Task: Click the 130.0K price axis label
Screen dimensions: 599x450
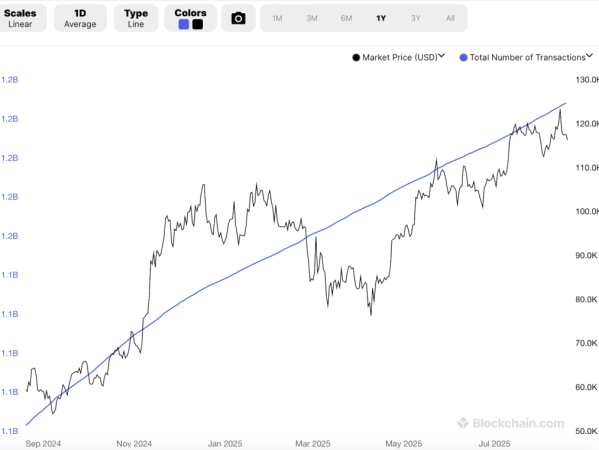Action: (x=587, y=79)
